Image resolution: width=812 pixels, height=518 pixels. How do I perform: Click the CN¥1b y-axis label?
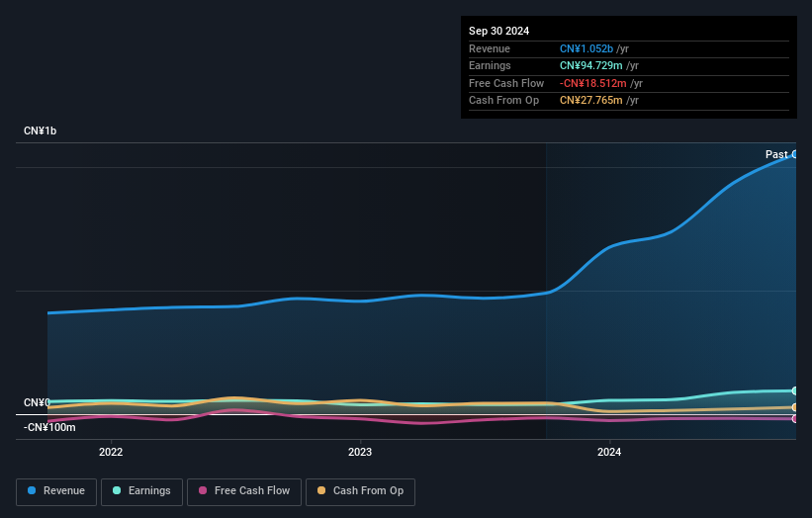[x=40, y=130]
